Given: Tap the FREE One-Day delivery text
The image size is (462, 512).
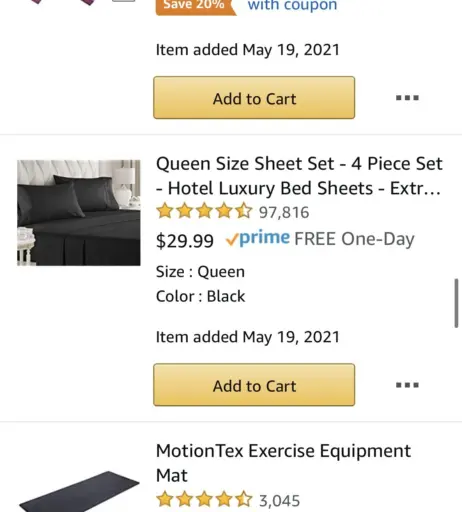Looking at the screenshot, I should click(354, 239).
